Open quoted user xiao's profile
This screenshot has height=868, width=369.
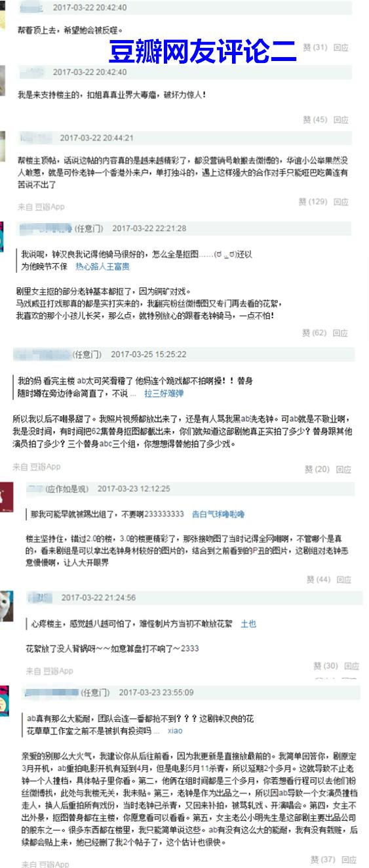tap(175, 730)
